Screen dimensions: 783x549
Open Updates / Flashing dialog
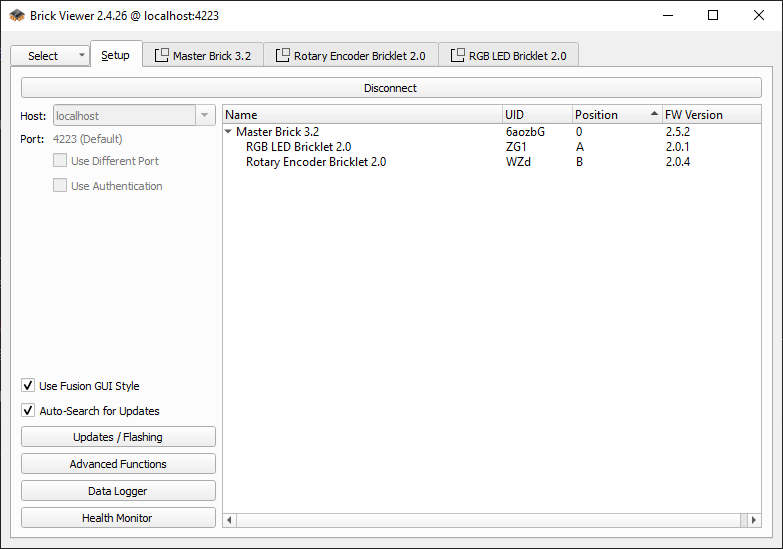(x=118, y=437)
